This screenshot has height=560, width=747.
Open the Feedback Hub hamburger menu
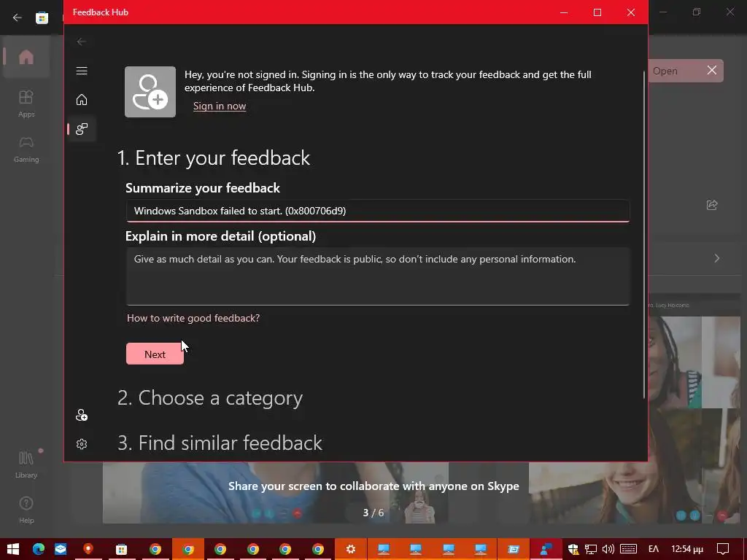pos(82,71)
